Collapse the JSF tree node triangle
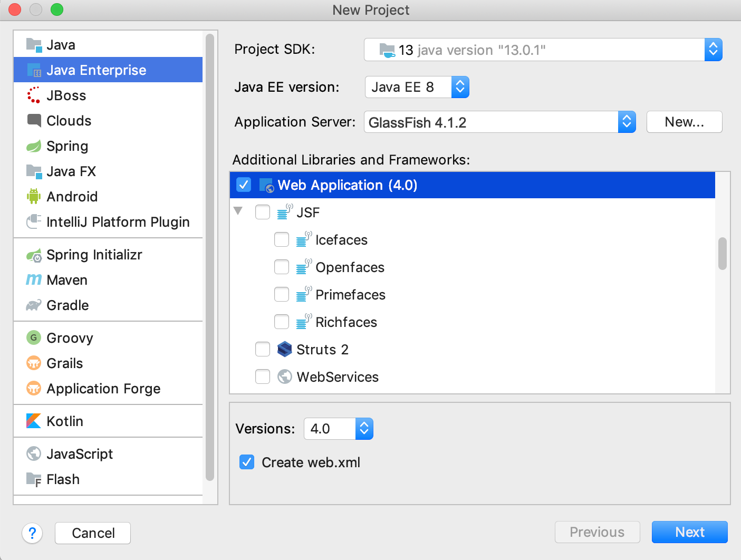 (238, 211)
